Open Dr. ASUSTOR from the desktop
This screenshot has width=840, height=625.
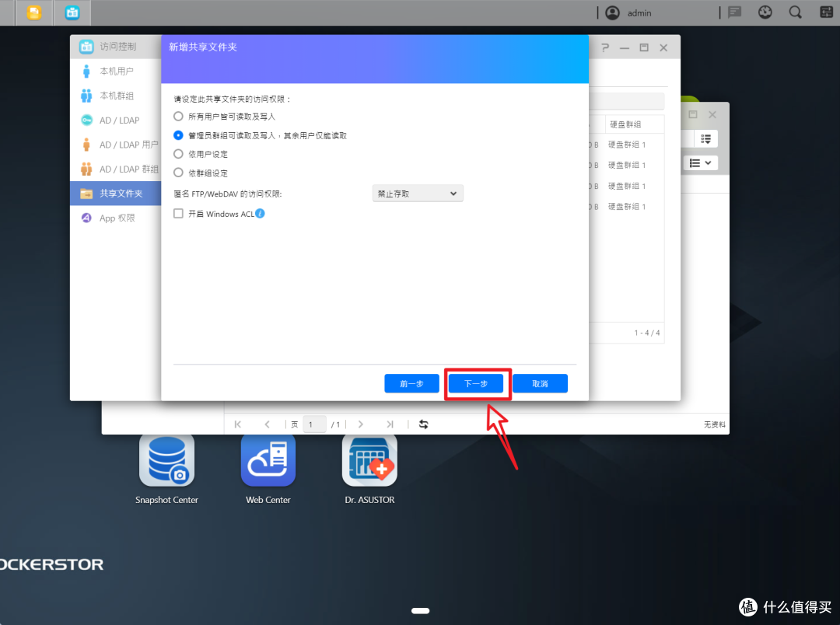coord(369,460)
